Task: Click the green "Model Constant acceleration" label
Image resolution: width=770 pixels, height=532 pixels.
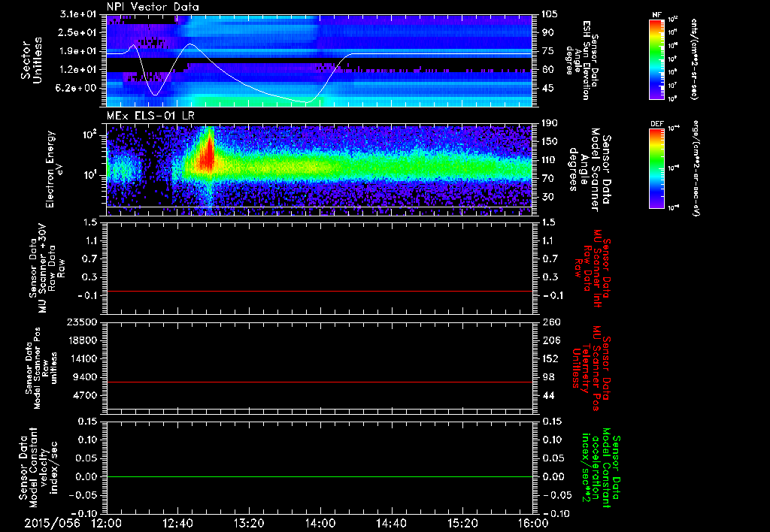Action: click(601, 467)
